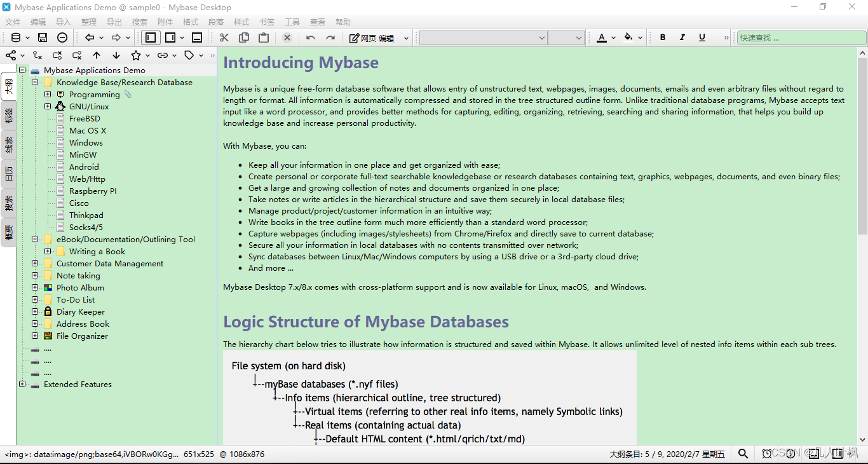Switch to the 标签 side tab
The height and width of the screenshot is (464, 868).
click(x=8, y=116)
